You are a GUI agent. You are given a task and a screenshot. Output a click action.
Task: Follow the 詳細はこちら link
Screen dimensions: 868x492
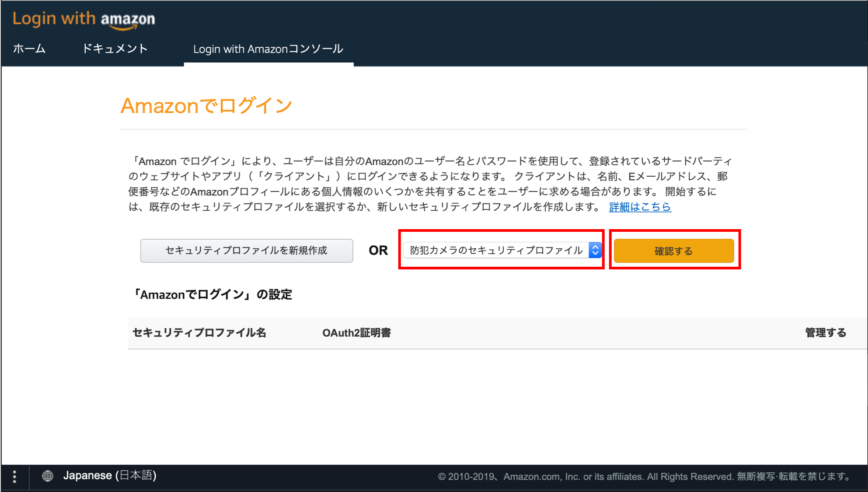pyautogui.click(x=640, y=207)
